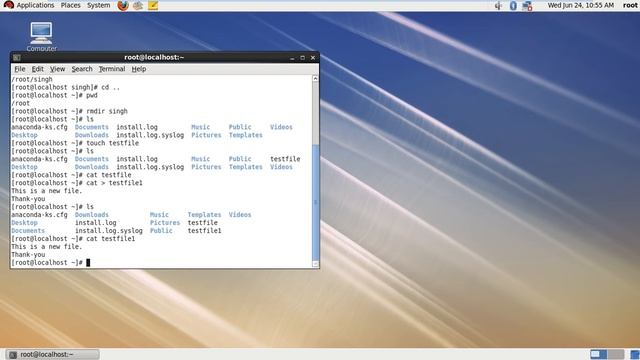This screenshot has width=640, height=360.
Task: Open the date and time clock
Action: pos(580,5)
